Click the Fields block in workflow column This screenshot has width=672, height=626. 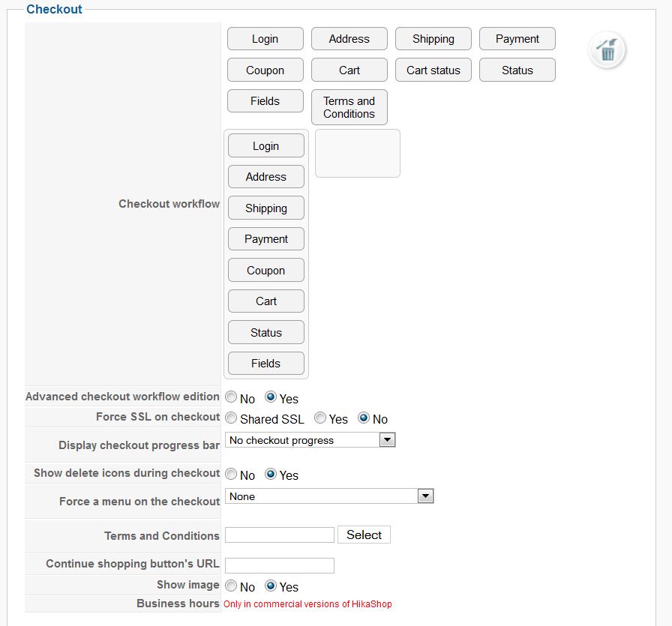tap(265, 364)
